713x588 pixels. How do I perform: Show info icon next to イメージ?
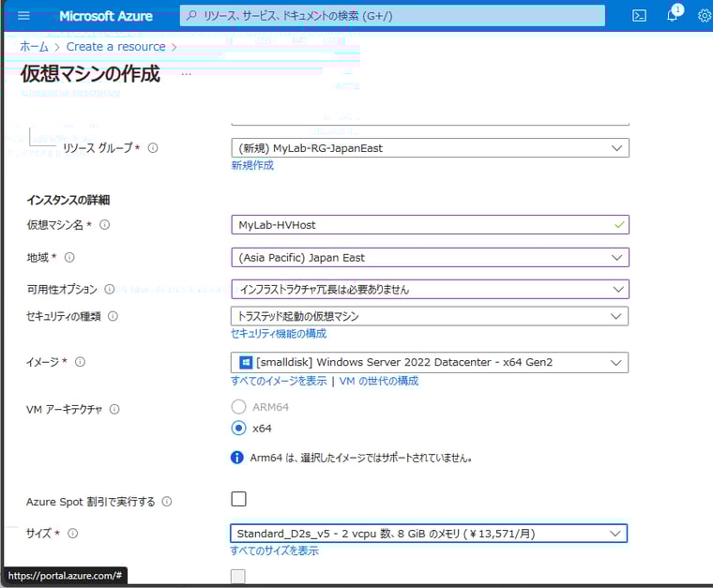tap(80, 362)
